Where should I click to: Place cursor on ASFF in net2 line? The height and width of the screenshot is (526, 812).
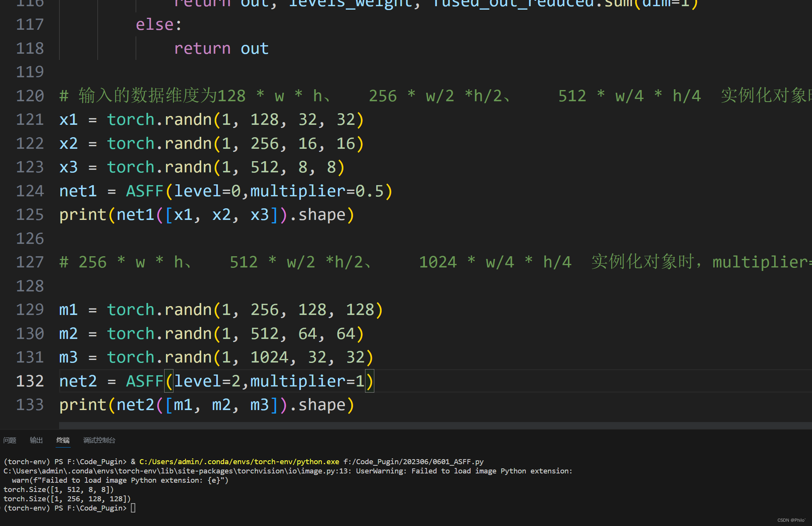[144, 381]
